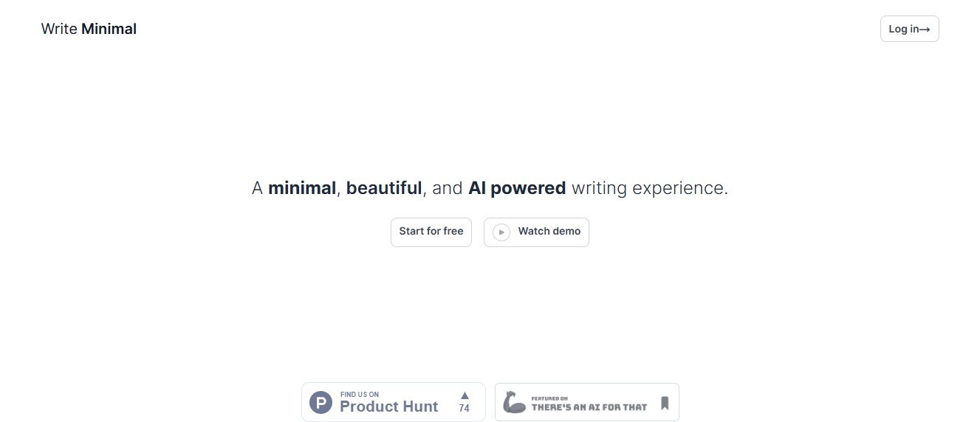Click the upvote count 74

point(464,409)
